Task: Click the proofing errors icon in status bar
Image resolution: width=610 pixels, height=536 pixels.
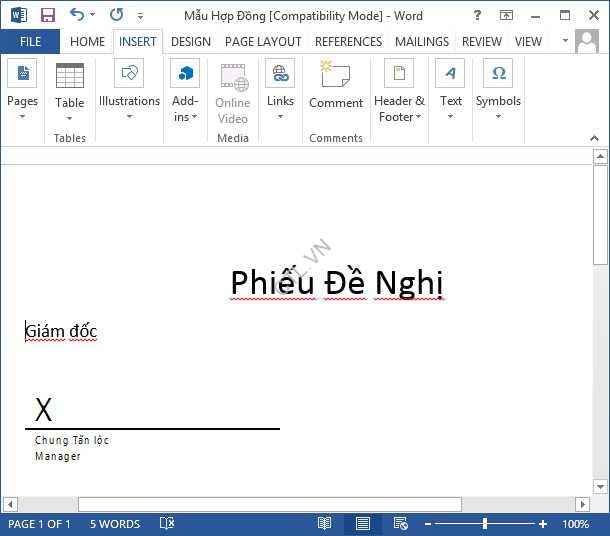Action: (x=167, y=524)
